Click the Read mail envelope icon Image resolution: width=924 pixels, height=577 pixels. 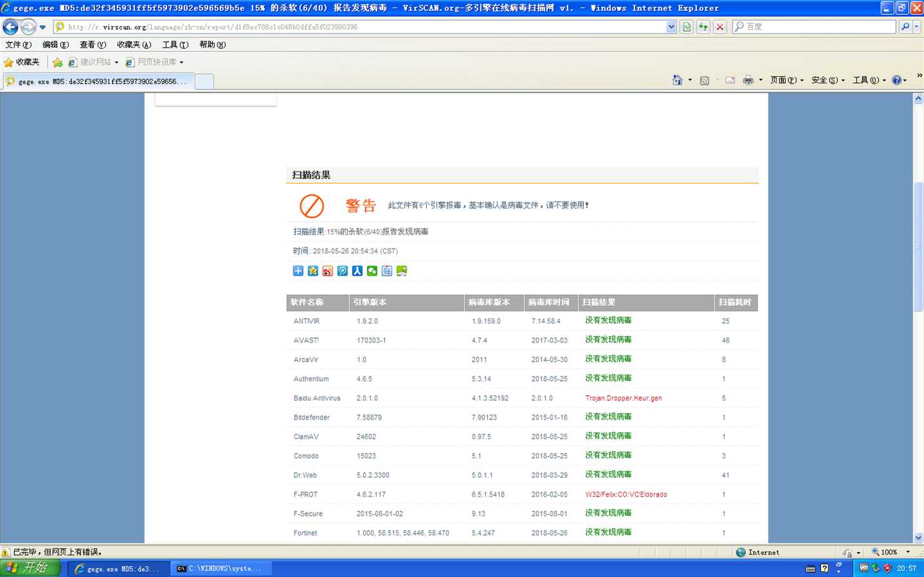coord(730,80)
